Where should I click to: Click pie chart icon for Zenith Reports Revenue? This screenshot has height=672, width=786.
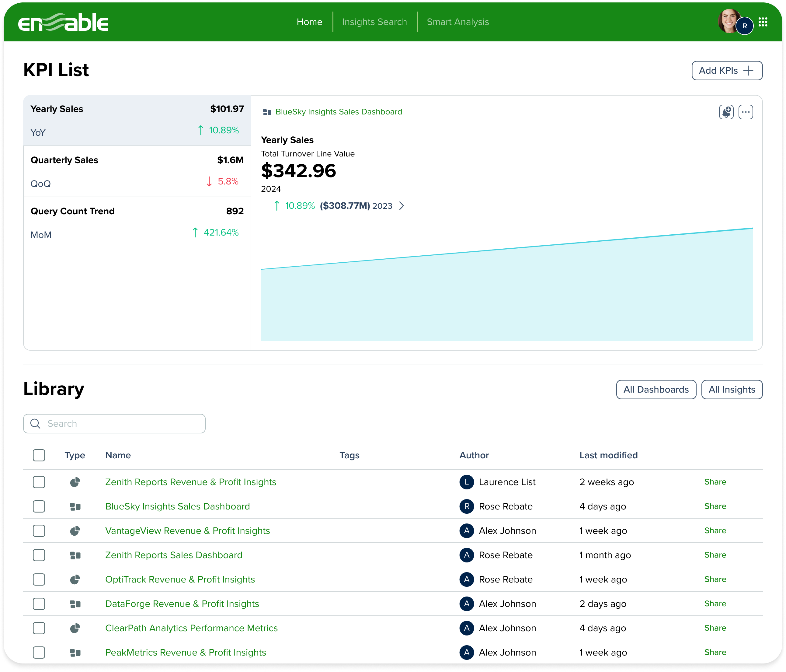[x=75, y=482]
